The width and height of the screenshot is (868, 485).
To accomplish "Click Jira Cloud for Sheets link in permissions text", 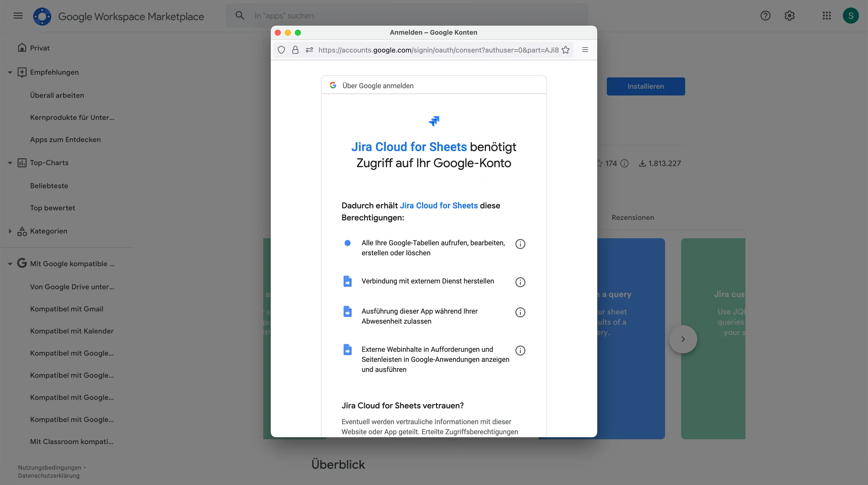I will coord(439,206).
